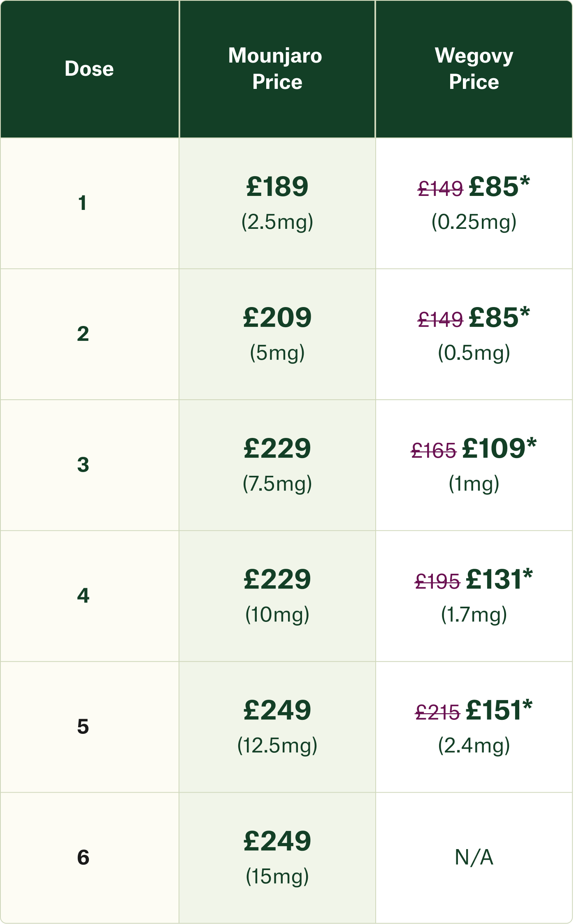This screenshot has width=581, height=924.
Task: Click the crossed-out £195 price
Action: click(437, 582)
